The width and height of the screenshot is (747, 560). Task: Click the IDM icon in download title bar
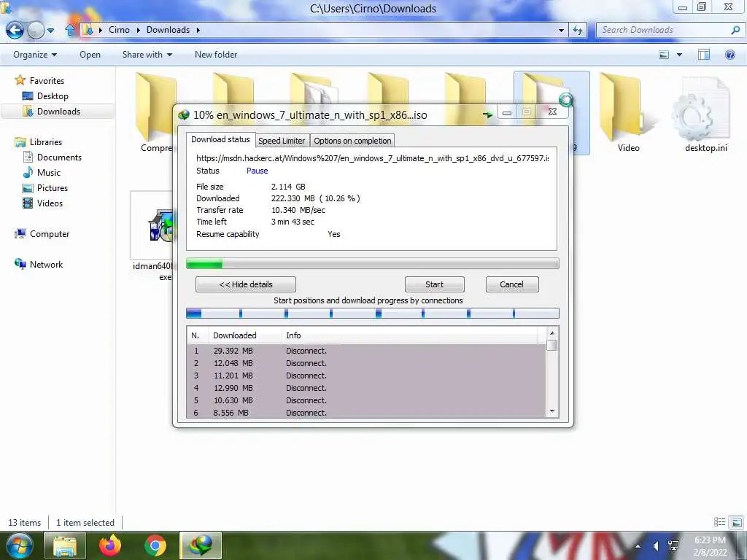point(184,114)
